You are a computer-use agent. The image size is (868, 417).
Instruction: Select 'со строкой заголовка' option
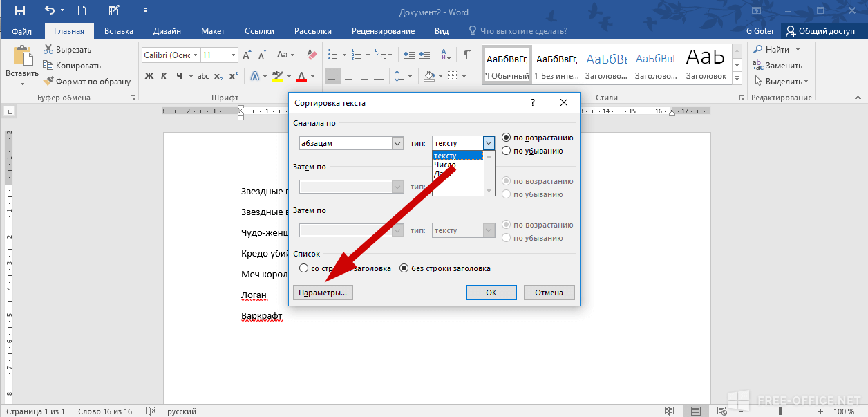click(303, 268)
